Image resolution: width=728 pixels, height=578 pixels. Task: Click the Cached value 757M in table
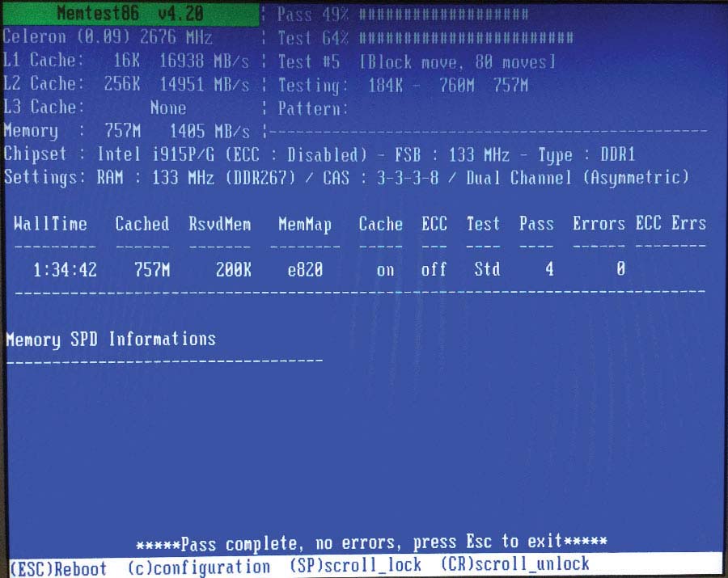point(152,269)
